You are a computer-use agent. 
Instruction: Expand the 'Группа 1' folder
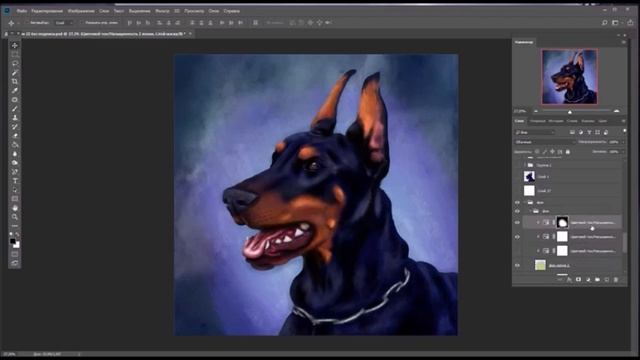point(525,165)
